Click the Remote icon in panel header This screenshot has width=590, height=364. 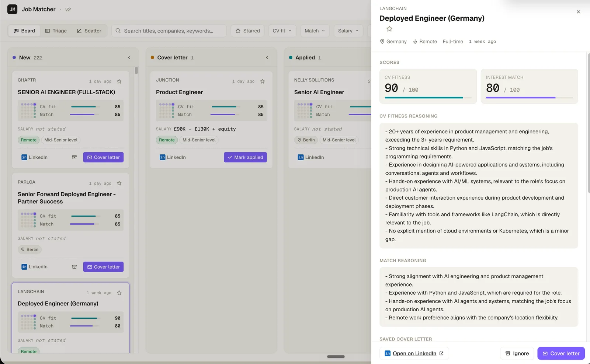pos(415,42)
